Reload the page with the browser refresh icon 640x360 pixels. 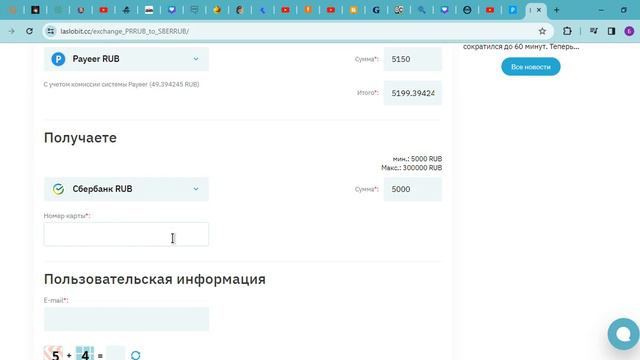tap(29, 31)
